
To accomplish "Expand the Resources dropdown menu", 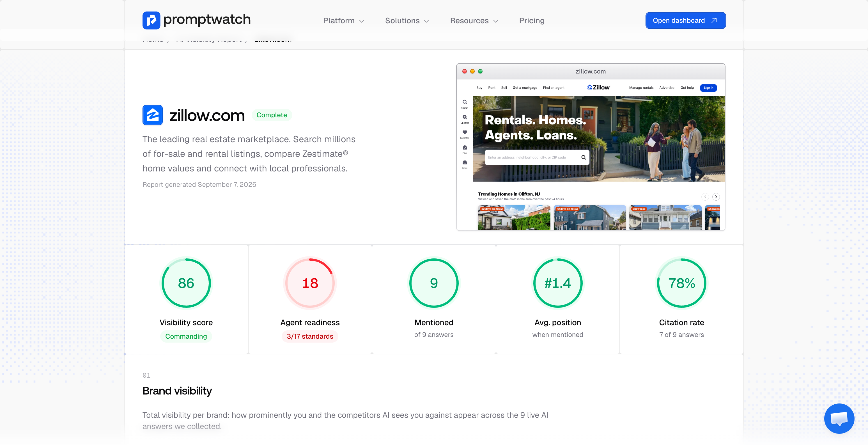I will 474,20.
